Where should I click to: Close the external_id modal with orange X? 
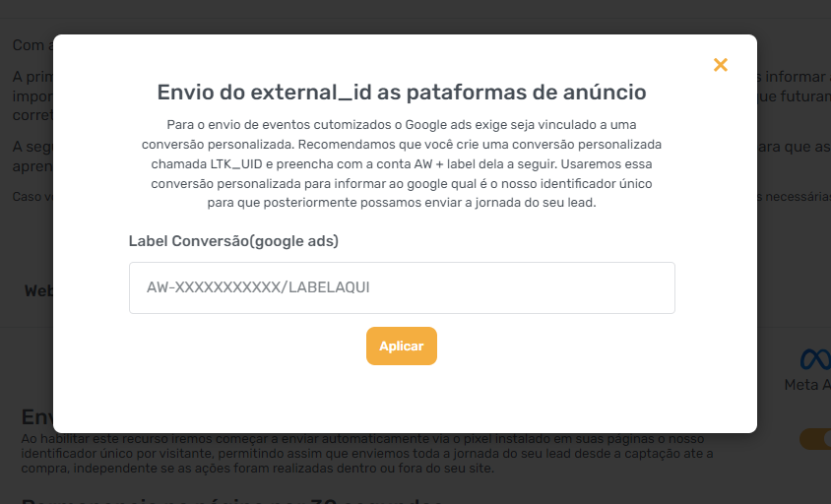click(x=721, y=65)
